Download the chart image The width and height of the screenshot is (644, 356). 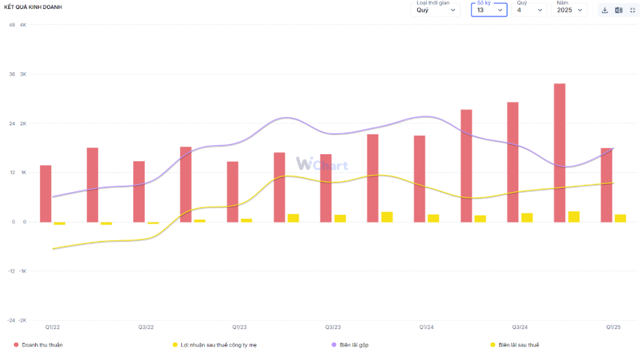pyautogui.click(x=605, y=10)
